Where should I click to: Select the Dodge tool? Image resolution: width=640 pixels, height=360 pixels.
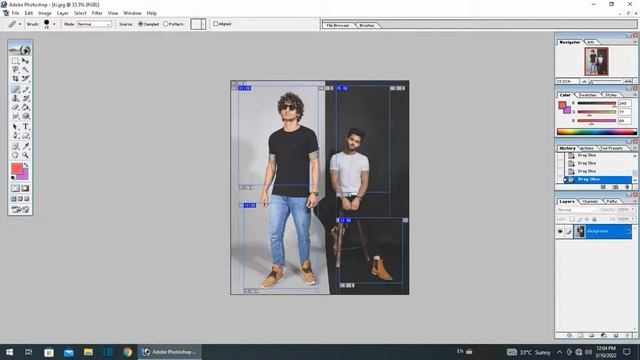pos(25,116)
